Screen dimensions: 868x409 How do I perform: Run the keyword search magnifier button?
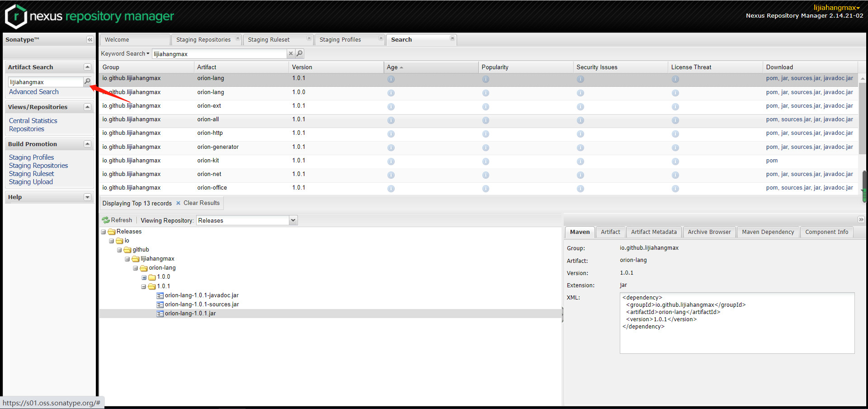(299, 53)
